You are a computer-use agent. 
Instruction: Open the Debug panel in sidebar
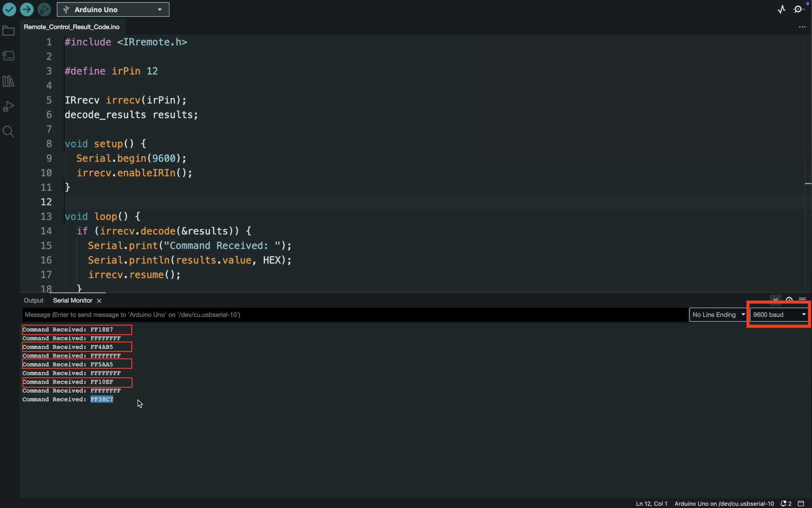[8, 107]
